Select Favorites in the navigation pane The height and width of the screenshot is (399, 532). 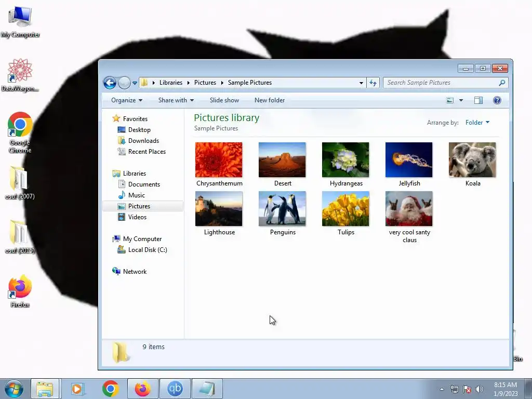(x=135, y=119)
